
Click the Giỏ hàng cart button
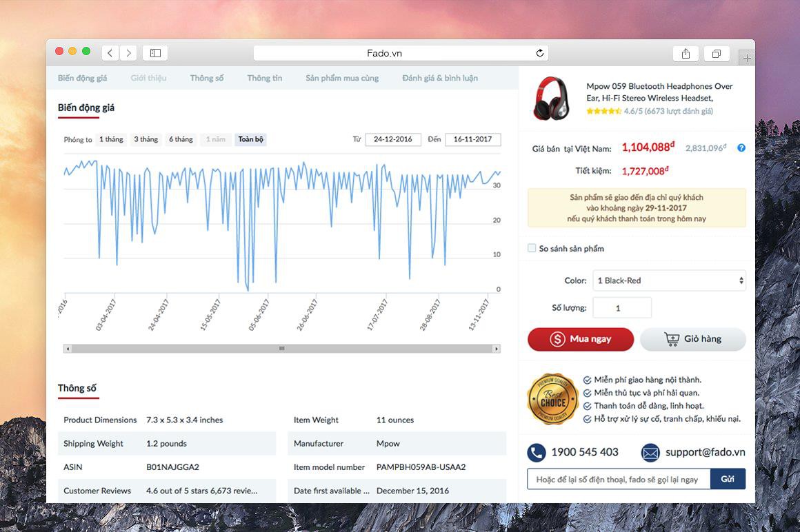[x=693, y=339]
